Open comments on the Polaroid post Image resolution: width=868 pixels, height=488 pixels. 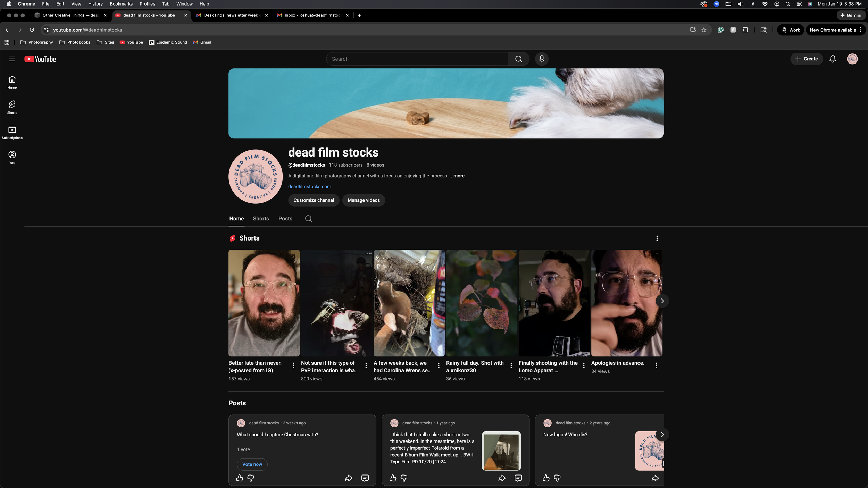click(518, 478)
